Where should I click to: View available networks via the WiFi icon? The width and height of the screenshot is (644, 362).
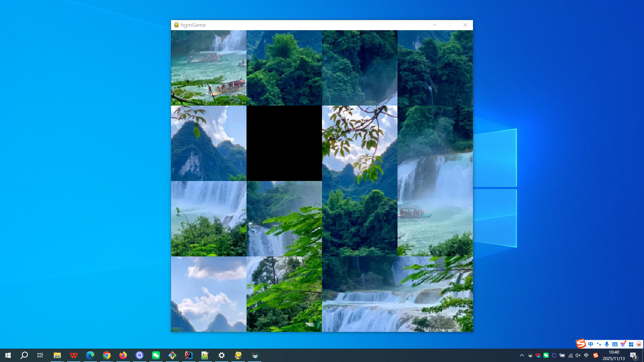(x=570, y=355)
